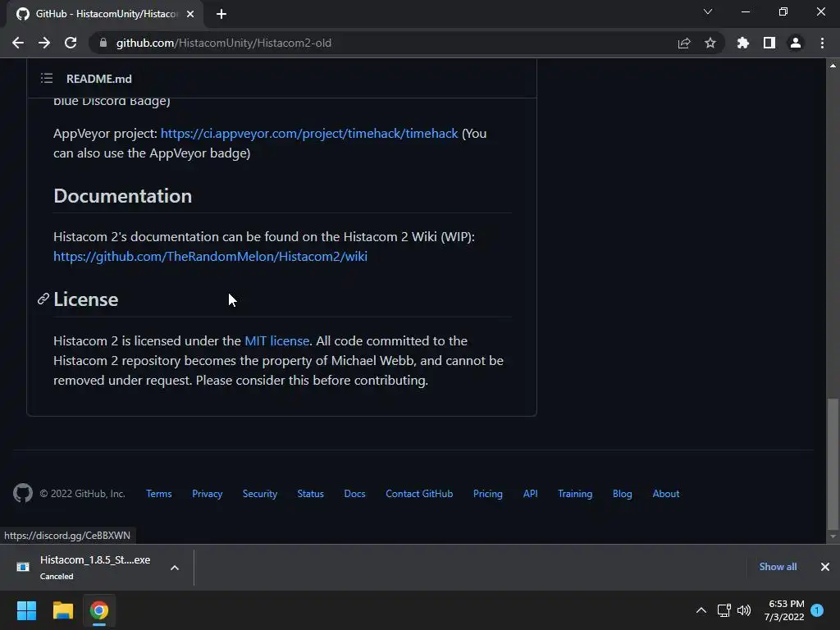Close the downloads bar
Viewport: 840px width, 630px height.
(825, 567)
